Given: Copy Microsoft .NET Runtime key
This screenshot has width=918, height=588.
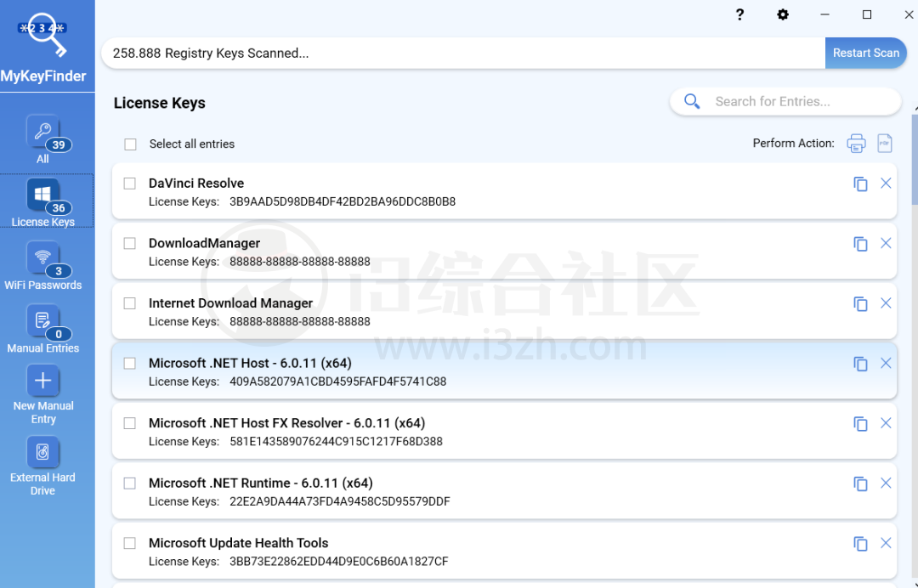Looking at the screenshot, I should click(860, 483).
